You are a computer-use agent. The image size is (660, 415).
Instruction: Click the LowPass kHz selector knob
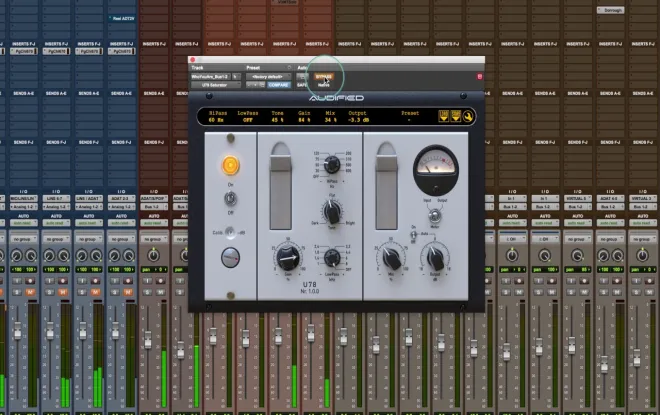click(x=332, y=257)
